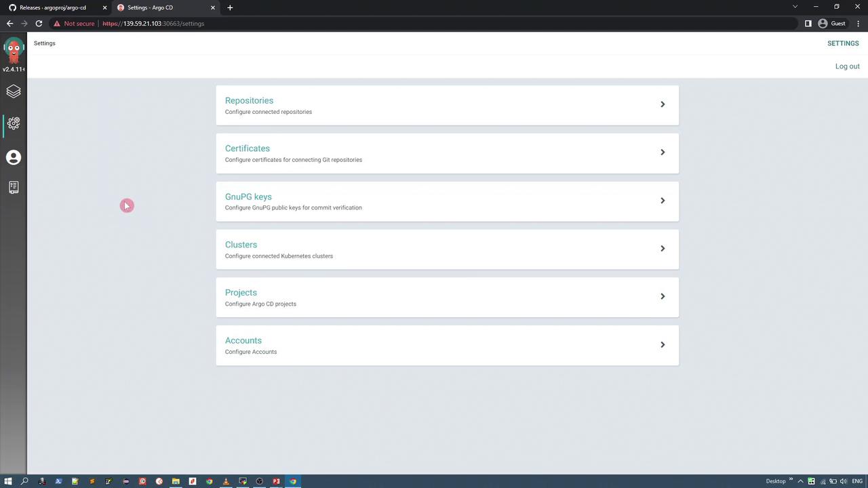868x488 pixels.
Task: Click the Settings breadcrumb text
Action: tap(45, 43)
